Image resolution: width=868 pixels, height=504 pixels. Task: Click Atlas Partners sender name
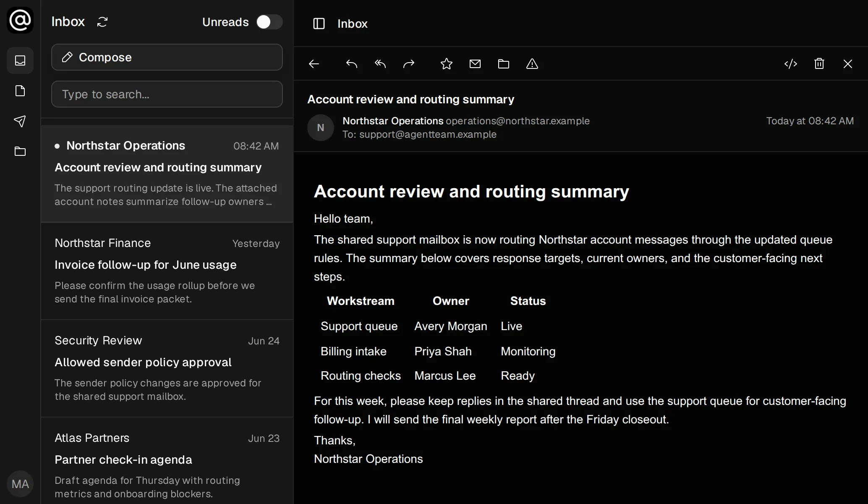pos(92,438)
